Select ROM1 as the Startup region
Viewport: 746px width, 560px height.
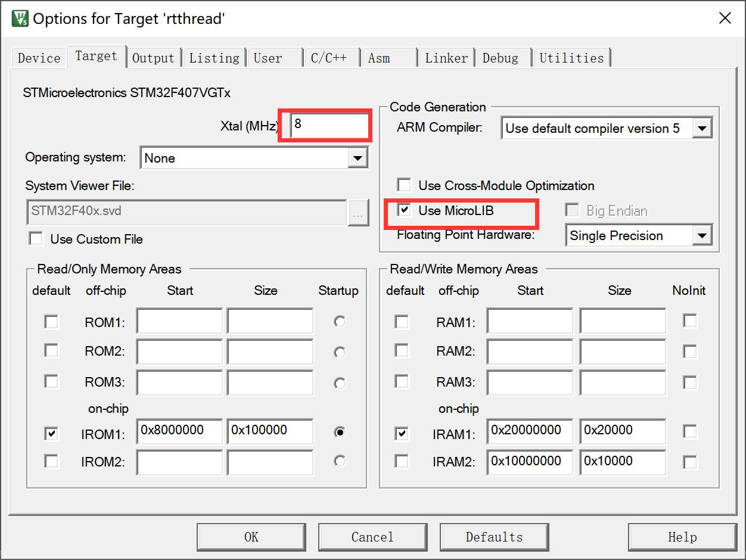pos(340,322)
